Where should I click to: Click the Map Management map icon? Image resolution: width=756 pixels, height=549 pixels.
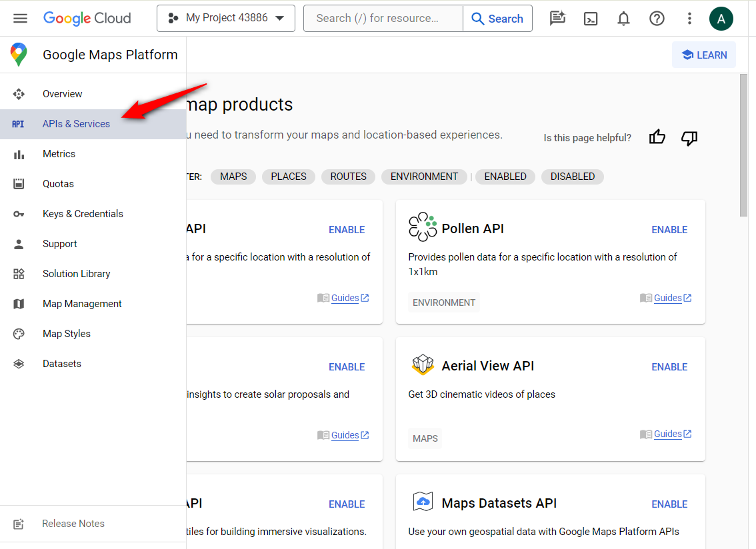pyautogui.click(x=19, y=304)
